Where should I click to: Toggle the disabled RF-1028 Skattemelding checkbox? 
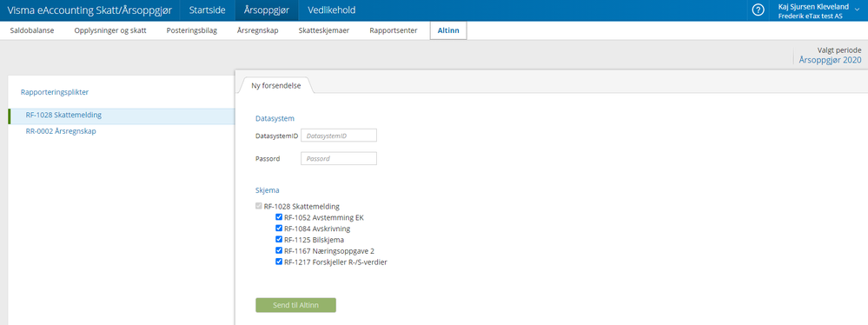point(259,207)
